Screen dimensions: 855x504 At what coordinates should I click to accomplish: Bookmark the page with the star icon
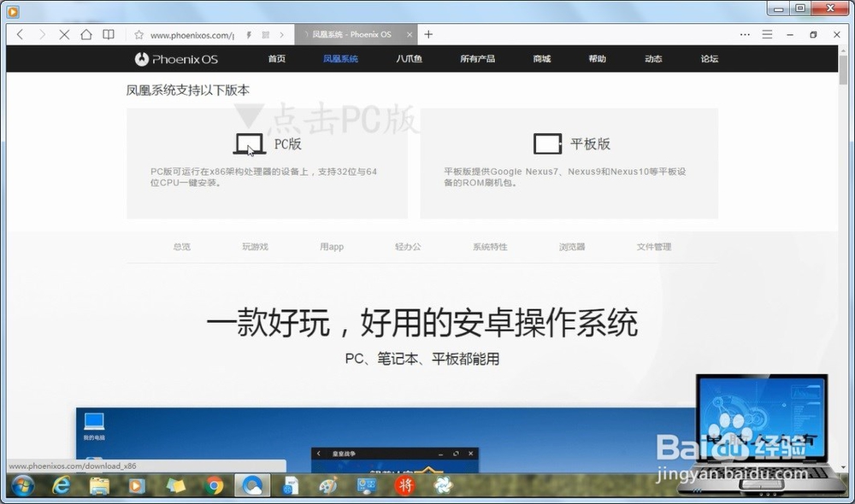(139, 35)
